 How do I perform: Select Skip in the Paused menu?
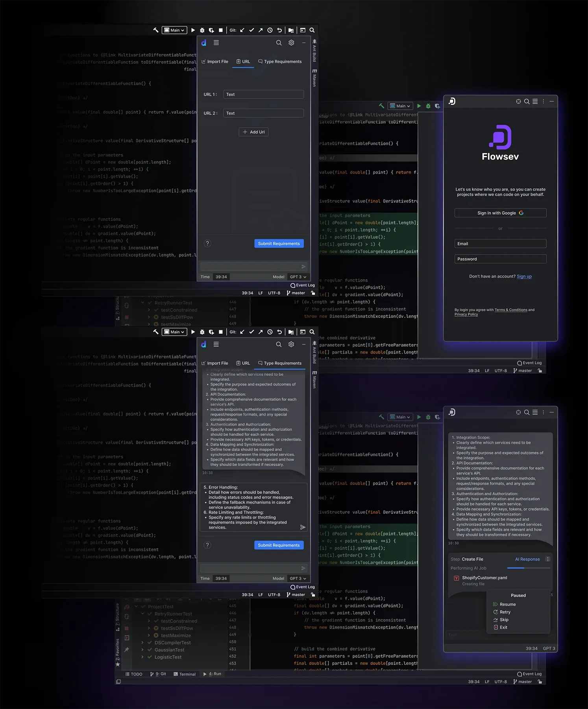pos(501,620)
